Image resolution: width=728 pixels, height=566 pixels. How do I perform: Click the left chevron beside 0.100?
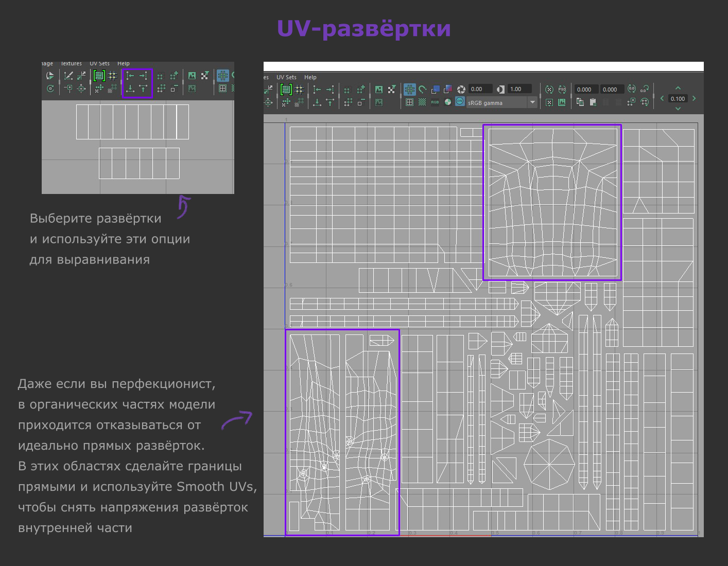(x=662, y=98)
